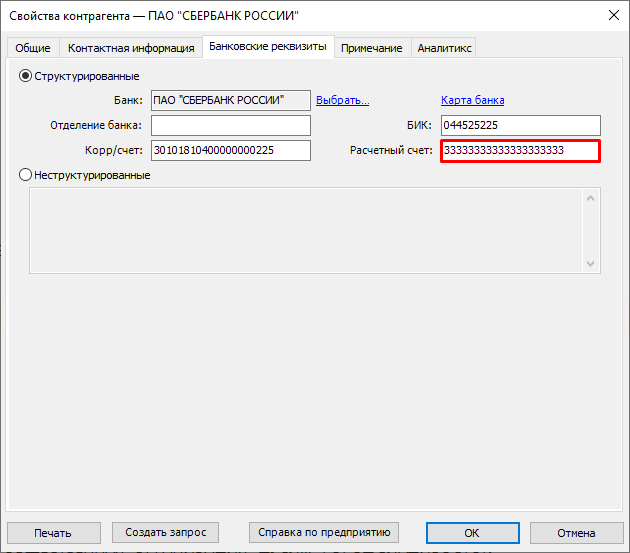
Task: Open Справка по предприятию
Action: coord(324,533)
